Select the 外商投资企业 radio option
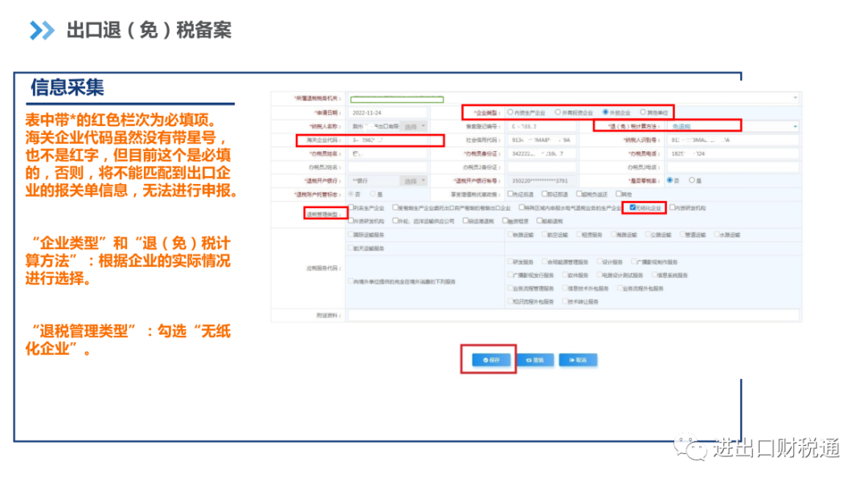 [558, 112]
